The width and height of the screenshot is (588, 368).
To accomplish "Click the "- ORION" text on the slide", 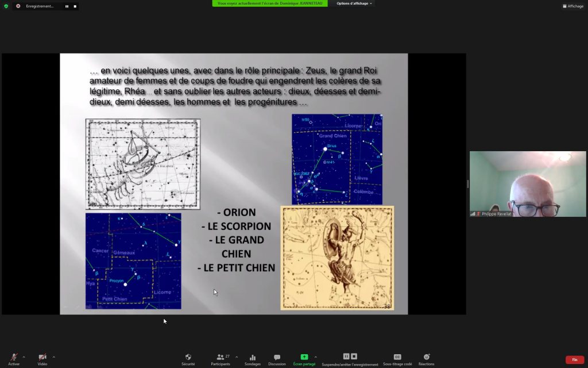I will [x=236, y=213].
